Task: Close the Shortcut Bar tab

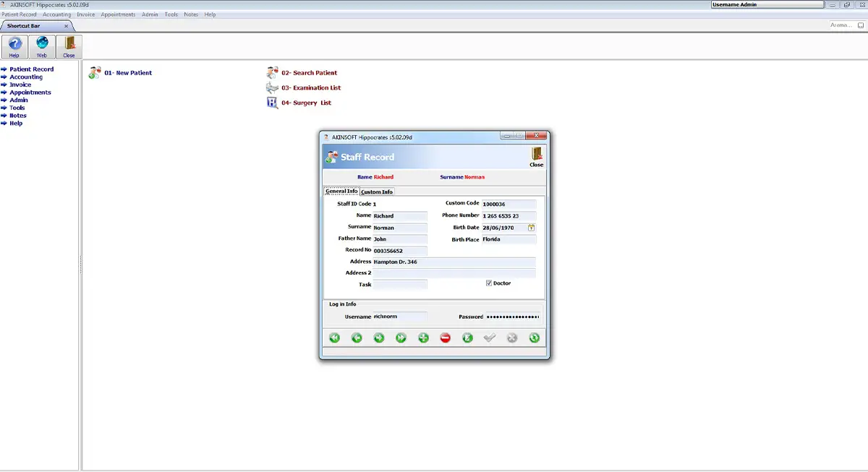Action: 67,26
